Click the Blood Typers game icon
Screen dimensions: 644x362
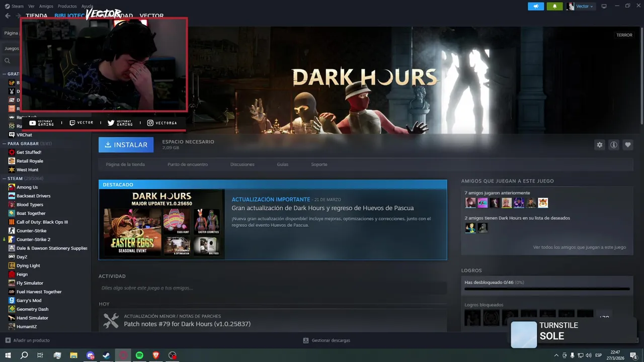point(12,205)
